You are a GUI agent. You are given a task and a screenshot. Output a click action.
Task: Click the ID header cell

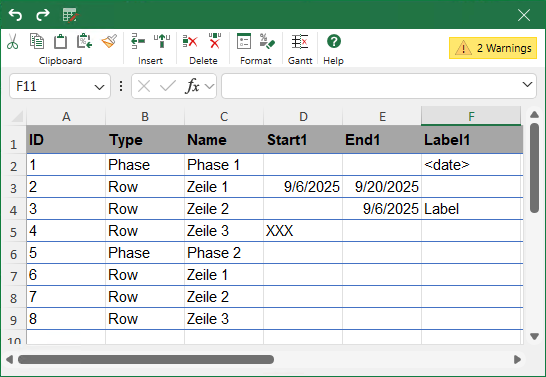[x=66, y=140]
